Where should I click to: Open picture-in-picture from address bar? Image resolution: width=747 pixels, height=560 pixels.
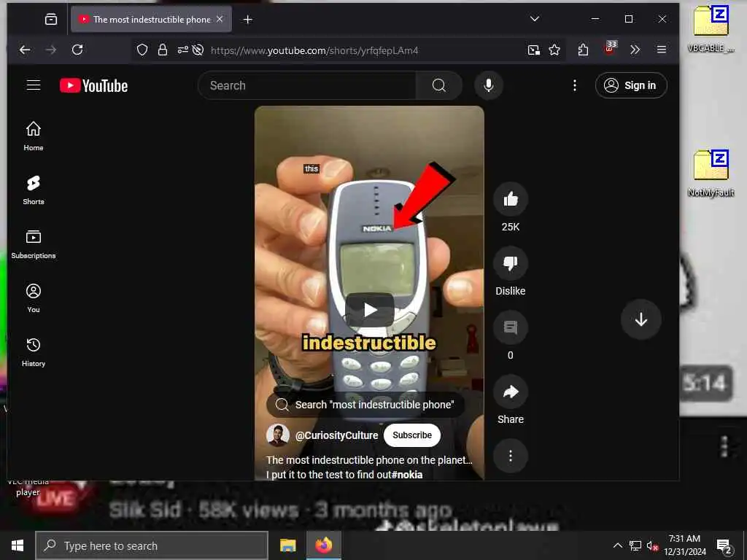tap(533, 50)
